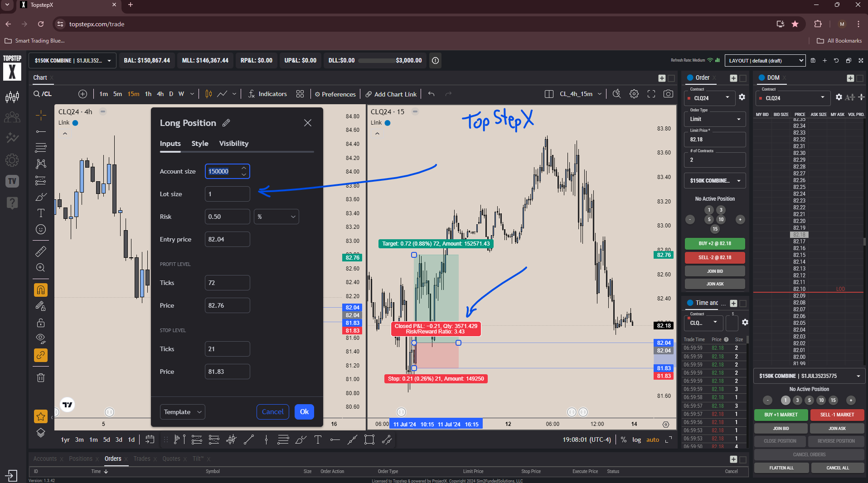868x483 pixels.
Task: Toggle the magnet mode tool
Action: pyautogui.click(x=41, y=290)
